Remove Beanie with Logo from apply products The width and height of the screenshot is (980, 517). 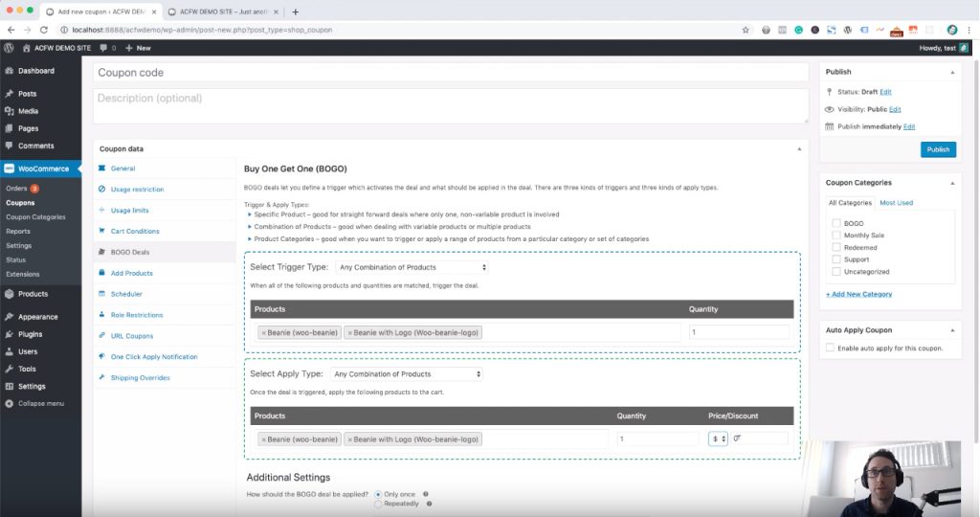[x=350, y=439]
